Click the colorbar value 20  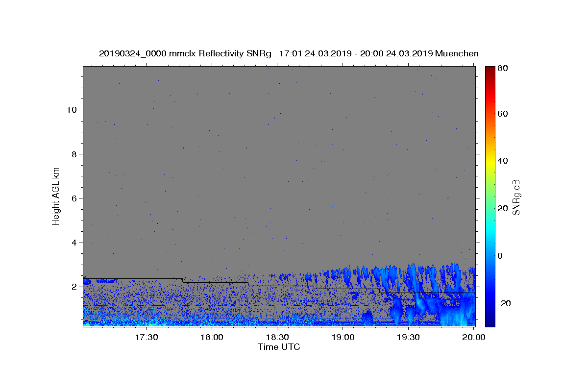(504, 208)
